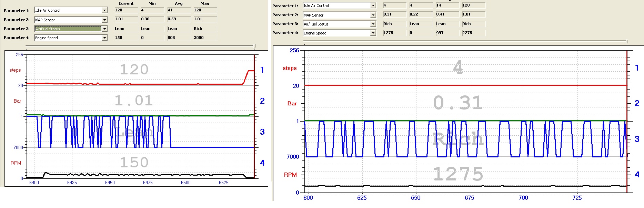Expand Engine Speed dropdown in left panel

pyautogui.click(x=104, y=38)
